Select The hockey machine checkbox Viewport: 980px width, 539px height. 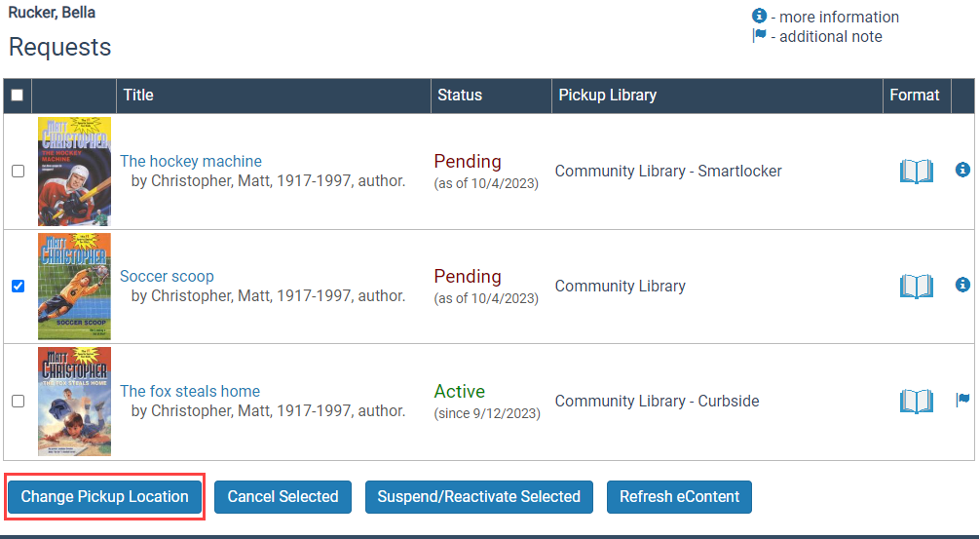18,172
